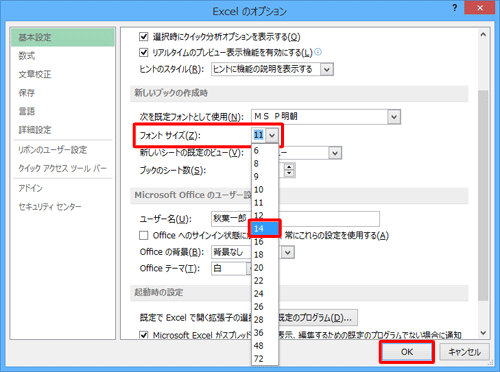Viewport: 500px width, 372px height.
Task: Choose font size 12 from list
Action: (x=265, y=215)
